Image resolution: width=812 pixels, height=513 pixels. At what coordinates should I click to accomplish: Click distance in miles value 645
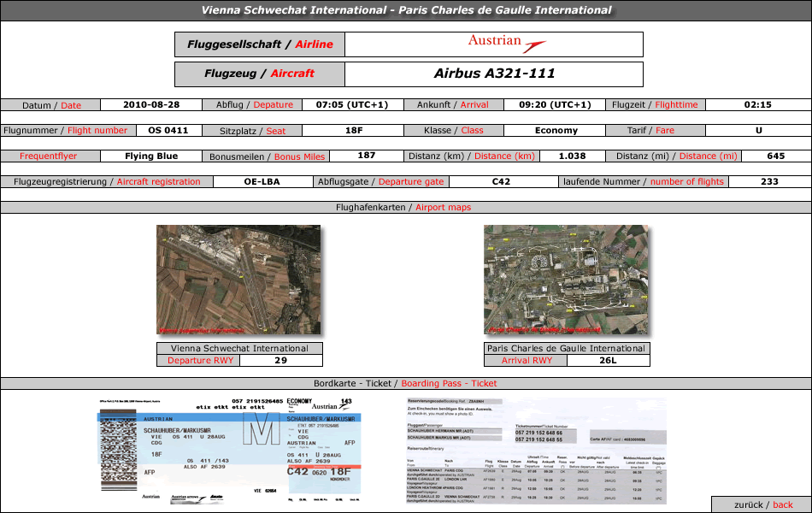click(x=776, y=156)
